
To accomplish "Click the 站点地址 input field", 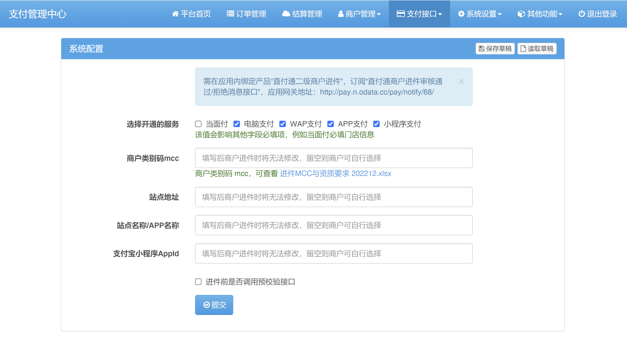I will coord(333,197).
